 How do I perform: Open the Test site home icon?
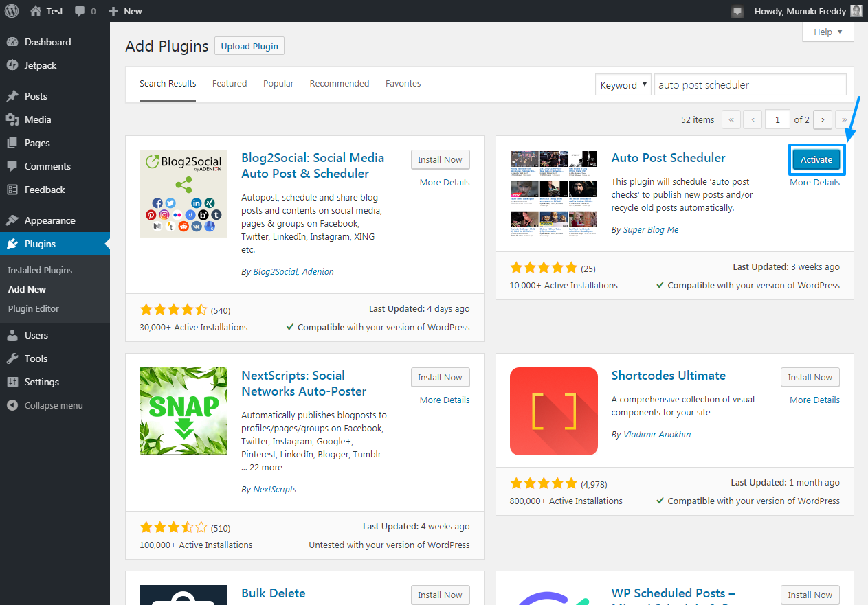(x=36, y=11)
